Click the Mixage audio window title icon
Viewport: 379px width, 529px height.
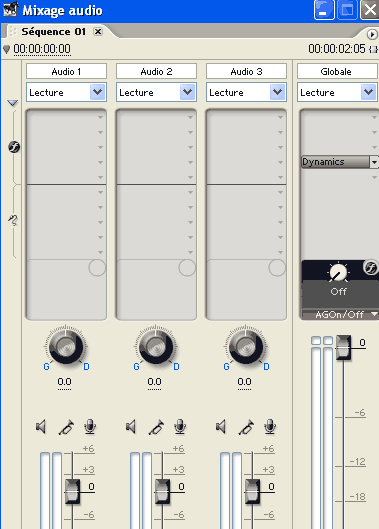pyautogui.click(x=10, y=9)
